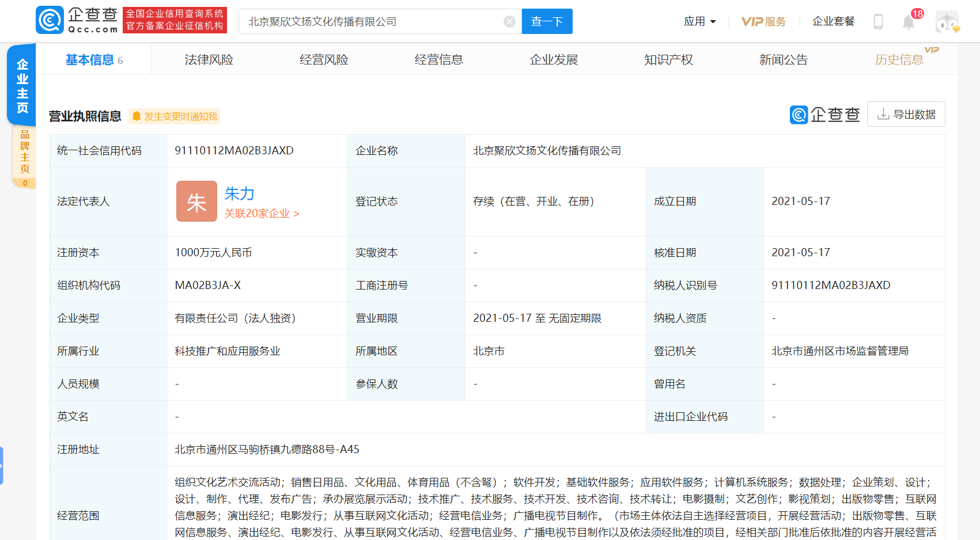Image resolution: width=980 pixels, height=540 pixels.
Task: Clear the search box text
Action: point(509,22)
